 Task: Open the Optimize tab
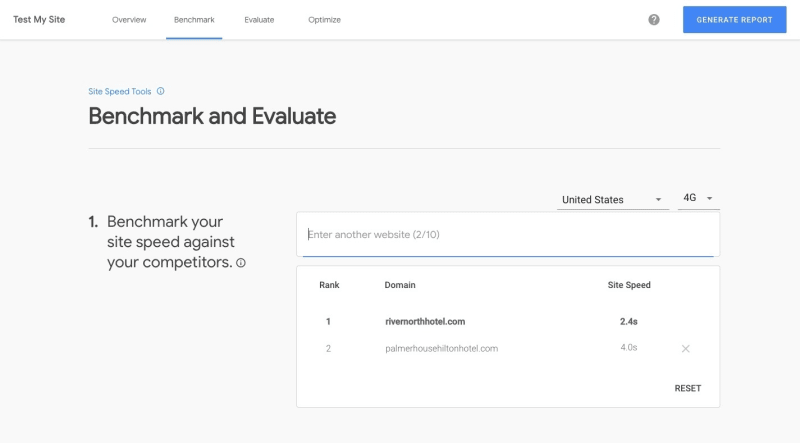[x=324, y=20]
